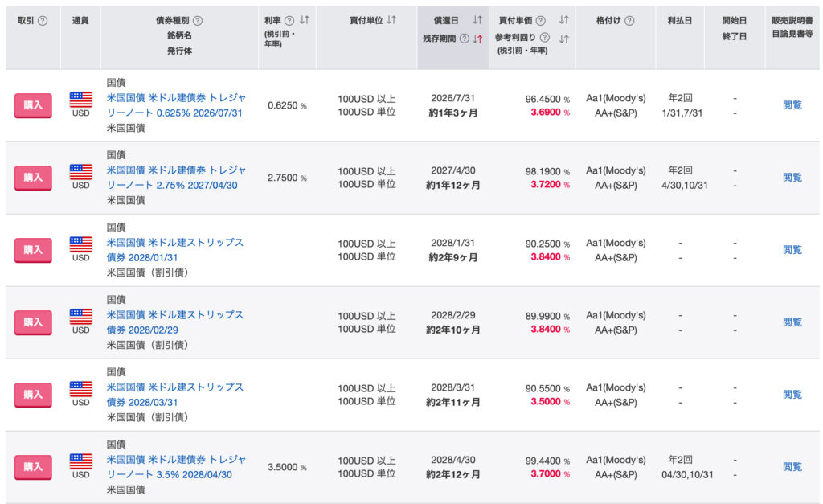Click the red sort arrows beside 残存期間
823x504 pixels.
477,38
